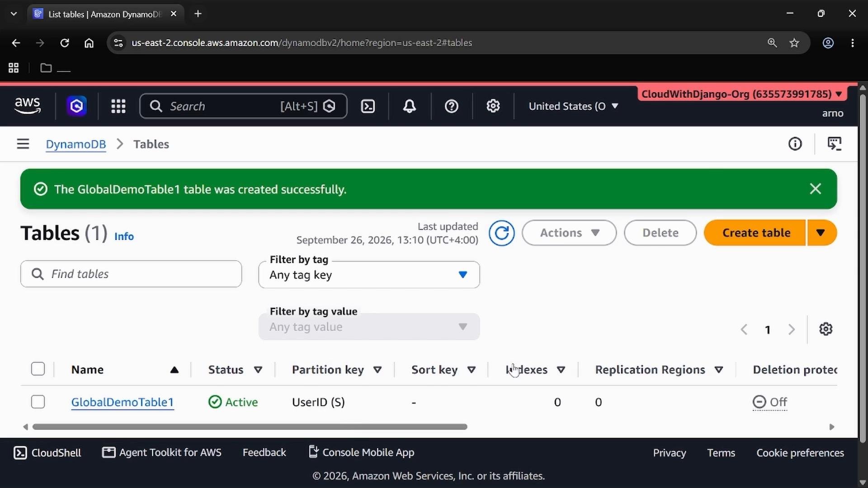Click the Active status text

click(x=241, y=402)
